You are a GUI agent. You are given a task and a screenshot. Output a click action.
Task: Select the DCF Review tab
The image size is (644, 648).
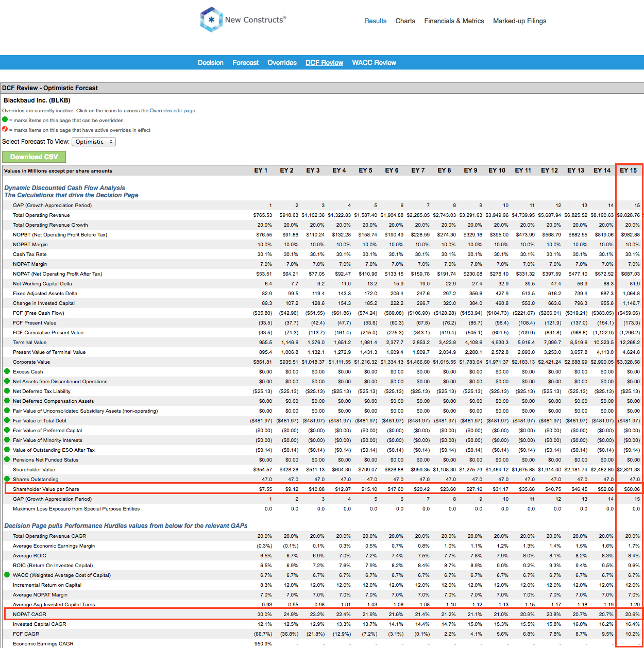point(324,63)
